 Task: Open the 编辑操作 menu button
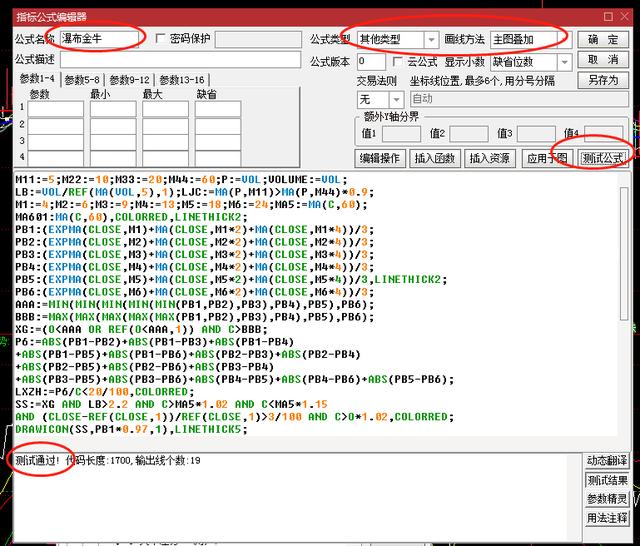[380, 158]
